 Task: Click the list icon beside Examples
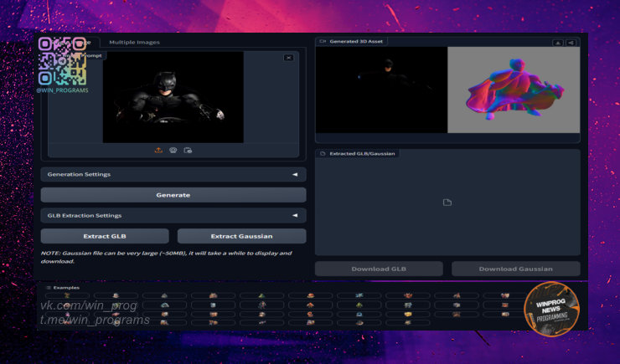click(x=49, y=288)
